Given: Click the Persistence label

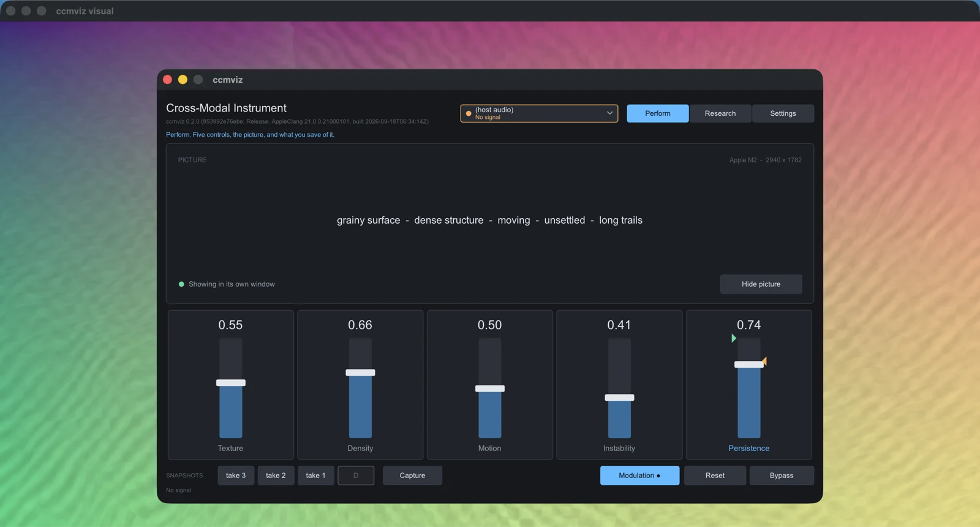Looking at the screenshot, I should (748, 449).
